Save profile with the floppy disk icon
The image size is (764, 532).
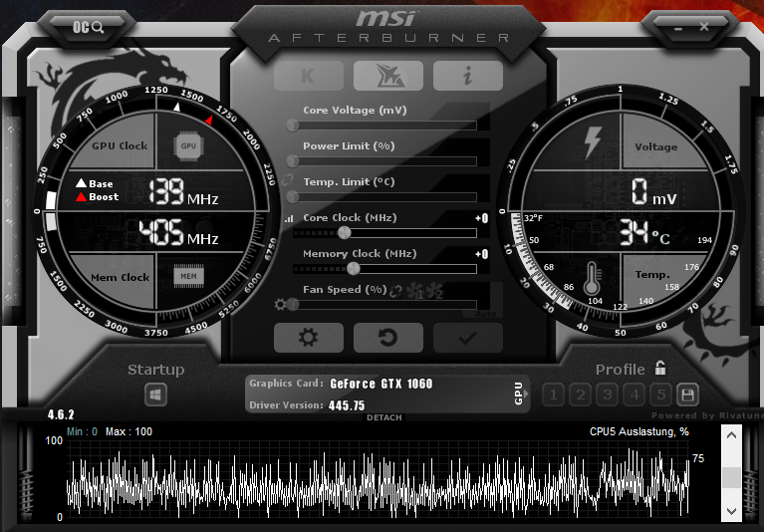tap(687, 395)
